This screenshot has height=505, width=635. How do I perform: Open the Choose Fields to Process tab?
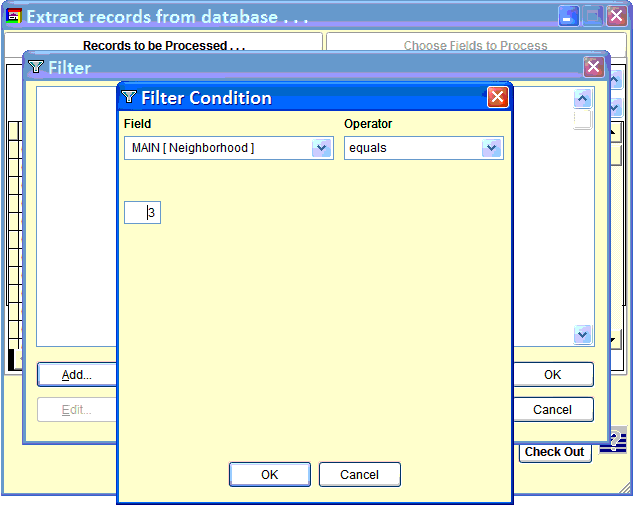point(475,45)
